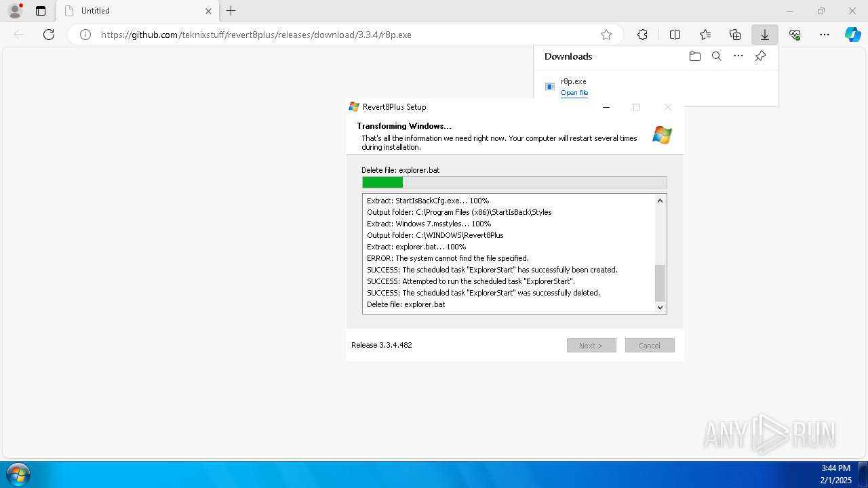Open the Extensions puzzle icon
868x488 pixels.
(x=642, y=35)
